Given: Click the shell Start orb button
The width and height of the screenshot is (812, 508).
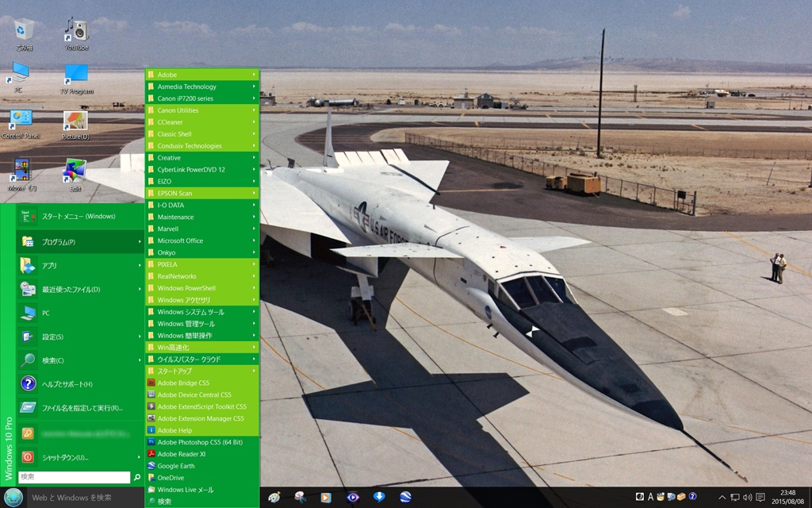Looking at the screenshot, I should coord(13,497).
